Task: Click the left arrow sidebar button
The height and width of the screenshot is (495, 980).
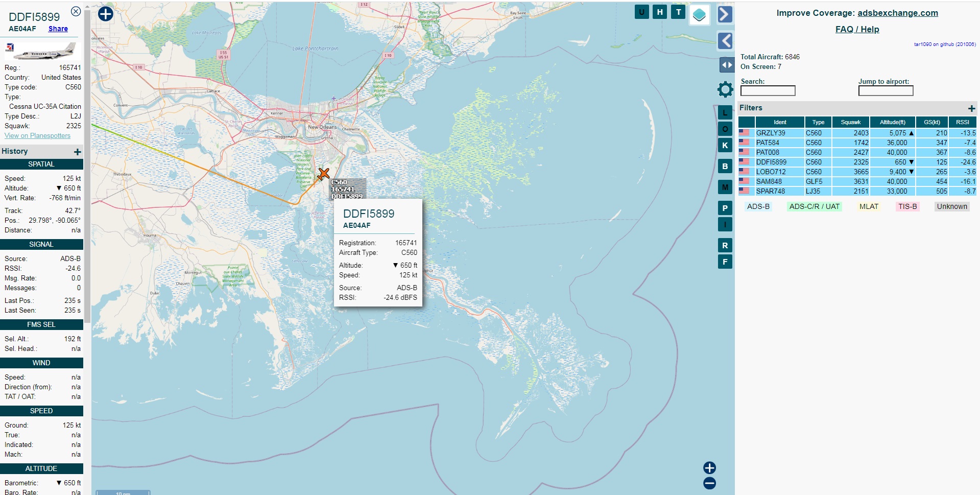Action: pyautogui.click(x=725, y=40)
